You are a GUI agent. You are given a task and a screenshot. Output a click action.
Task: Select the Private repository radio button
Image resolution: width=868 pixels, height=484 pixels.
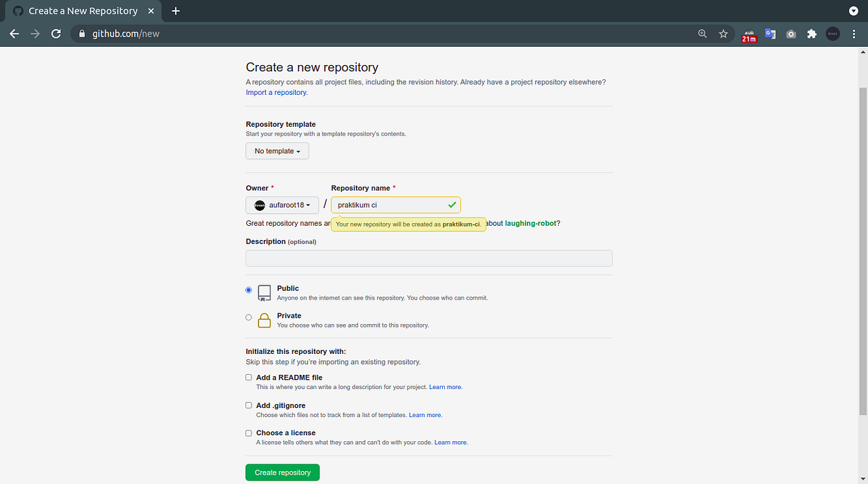coord(248,317)
